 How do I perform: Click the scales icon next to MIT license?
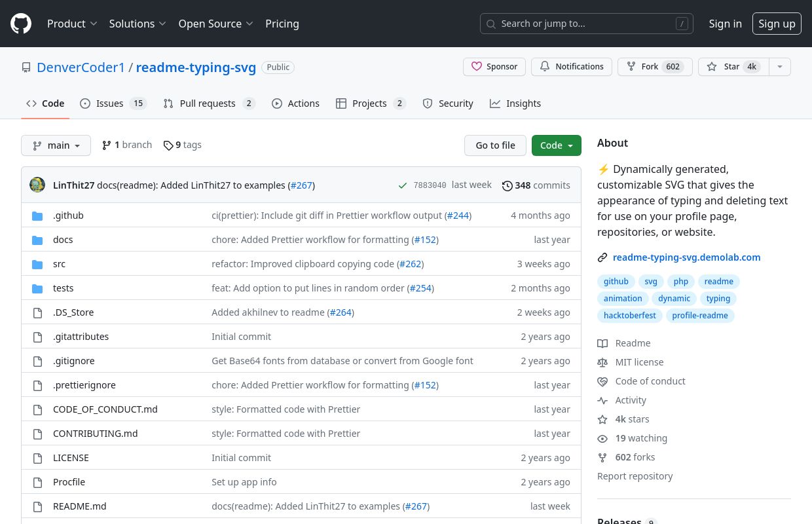click(602, 362)
